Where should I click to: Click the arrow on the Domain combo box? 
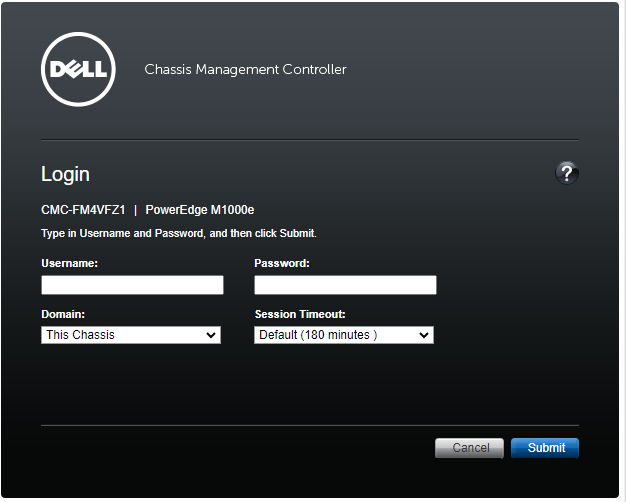211,335
